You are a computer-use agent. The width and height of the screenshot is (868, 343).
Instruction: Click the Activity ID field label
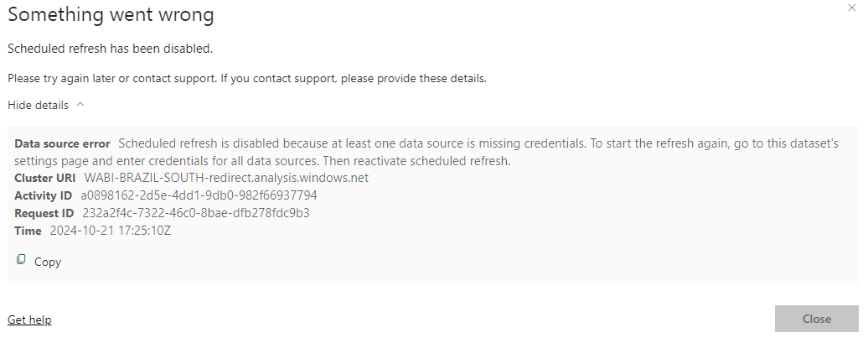(44, 195)
